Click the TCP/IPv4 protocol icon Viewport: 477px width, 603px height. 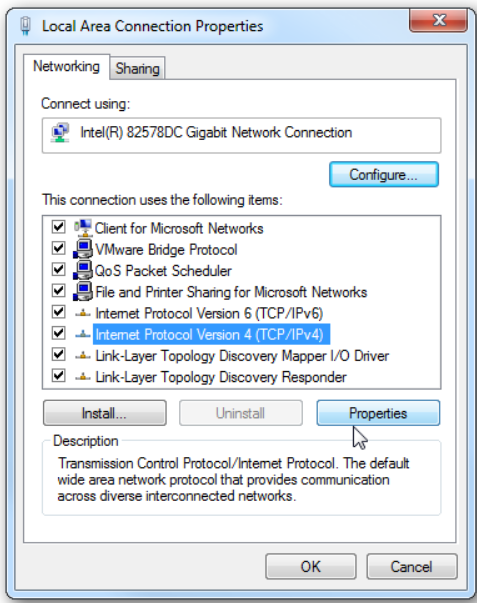[x=83, y=335]
